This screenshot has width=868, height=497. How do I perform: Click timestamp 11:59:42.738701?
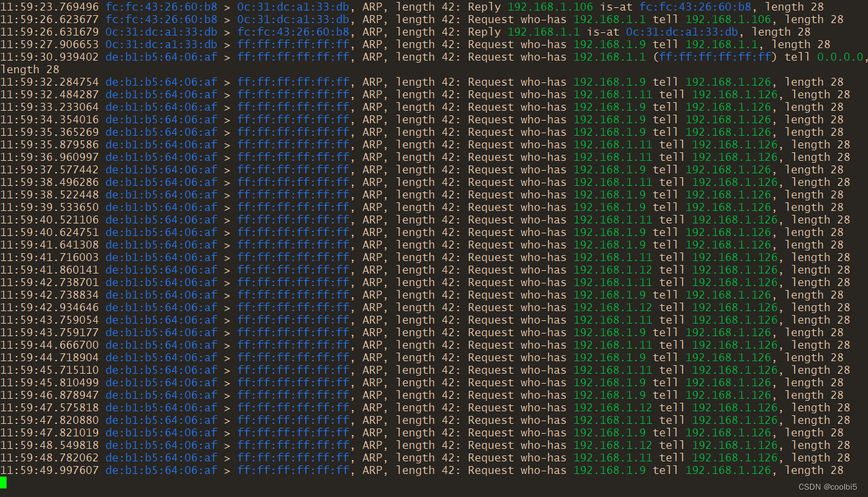tap(49, 283)
